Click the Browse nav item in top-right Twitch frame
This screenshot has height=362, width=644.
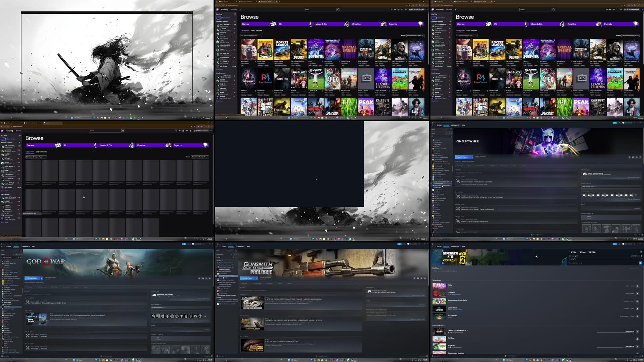(x=449, y=9)
